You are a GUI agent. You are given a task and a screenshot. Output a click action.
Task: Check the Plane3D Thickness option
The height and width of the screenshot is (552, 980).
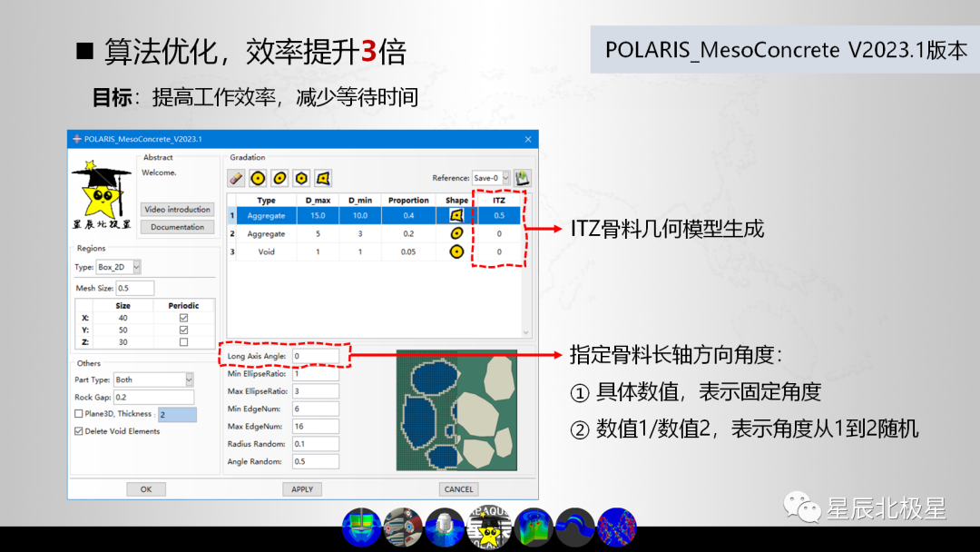tap(78, 413)
